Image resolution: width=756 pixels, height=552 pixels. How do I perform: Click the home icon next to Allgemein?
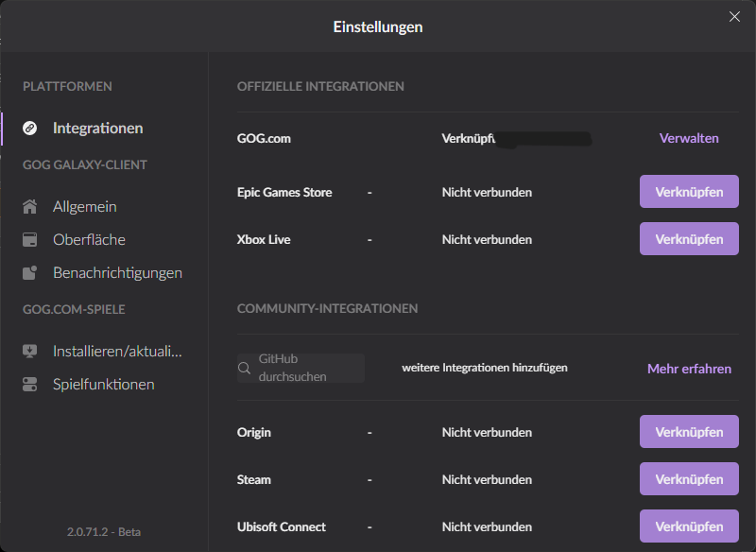pos(29,206)
